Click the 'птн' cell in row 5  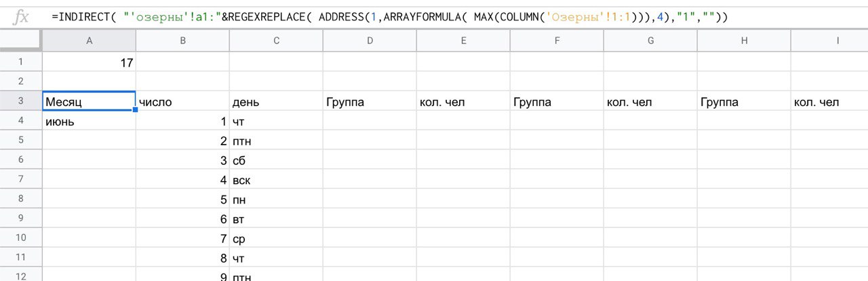point(276,140)
